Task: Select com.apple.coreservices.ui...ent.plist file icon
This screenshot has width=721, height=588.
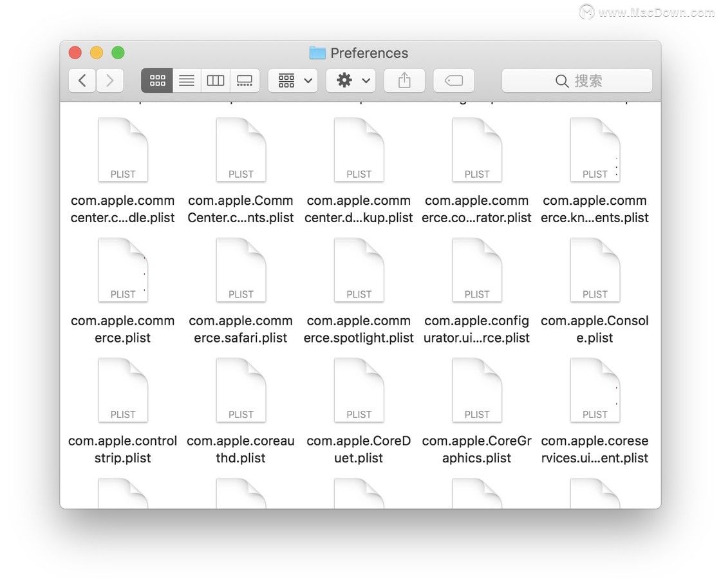Action: coord(595,390)
